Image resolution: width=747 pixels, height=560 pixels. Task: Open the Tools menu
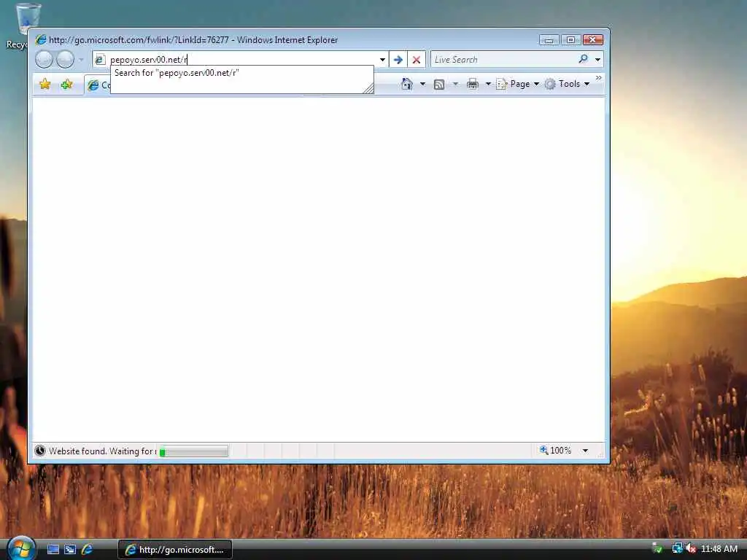pyautogui.click(x=568, y=84)
